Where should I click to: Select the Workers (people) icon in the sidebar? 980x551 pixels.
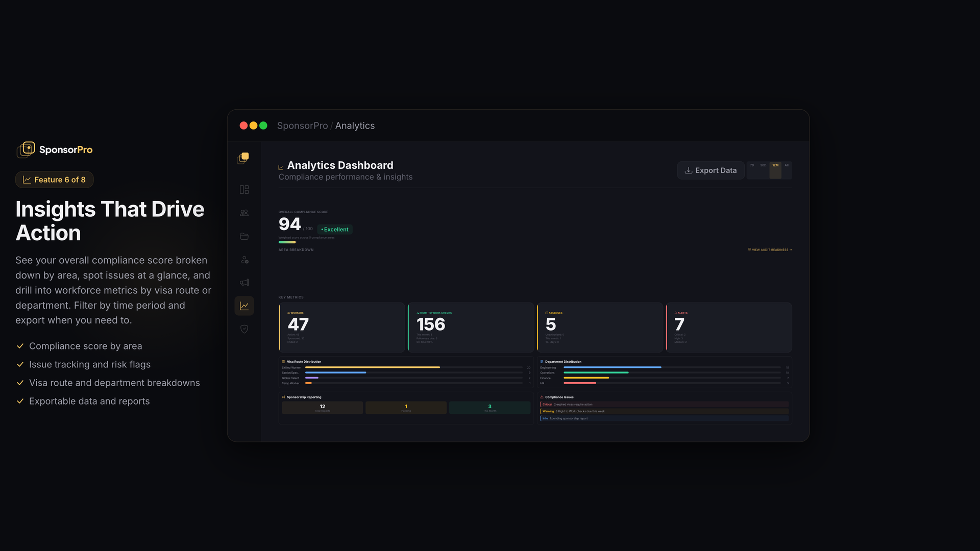(x=244, y=213)
